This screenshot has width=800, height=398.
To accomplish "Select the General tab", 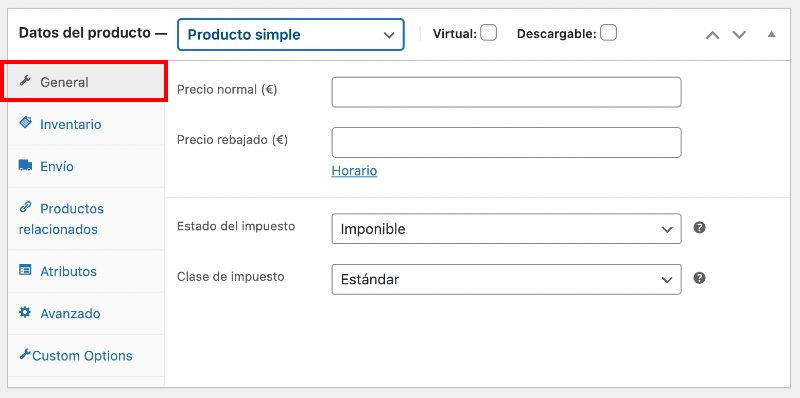I will click(86, 82).
